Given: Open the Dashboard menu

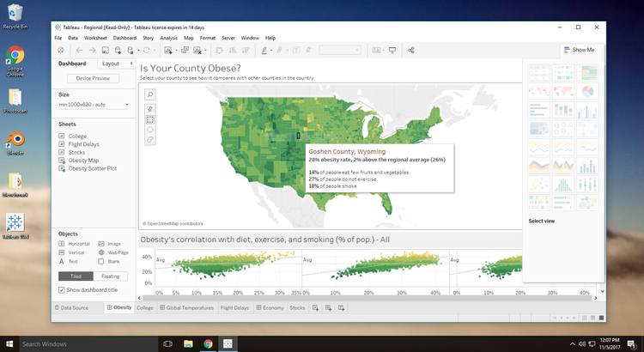Looking at the screenshot, I should pyautogui.click(x=125, y=38).
